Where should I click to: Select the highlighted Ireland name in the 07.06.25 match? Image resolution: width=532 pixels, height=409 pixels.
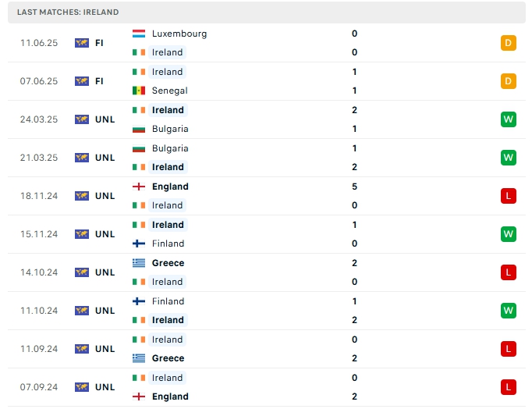167,72
